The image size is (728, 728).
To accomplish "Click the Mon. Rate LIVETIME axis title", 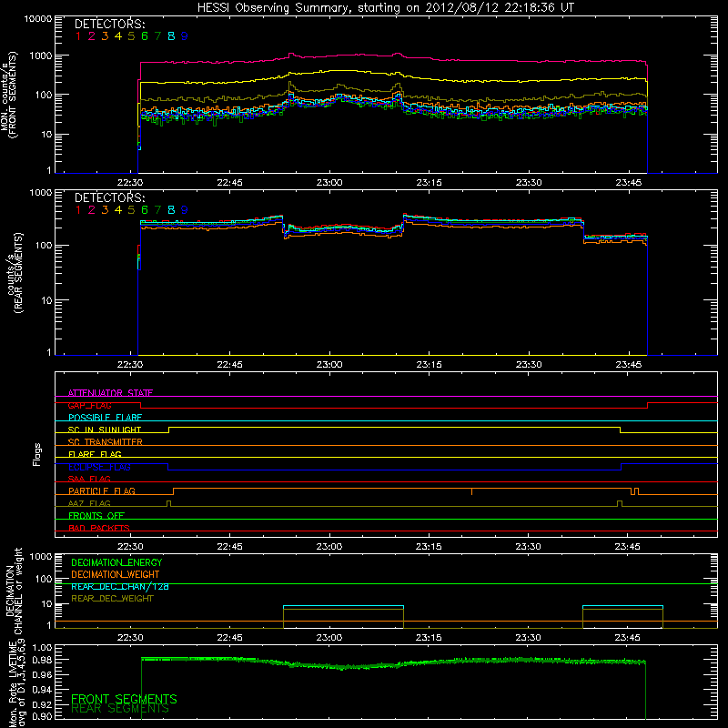I will tap(16, 683).
